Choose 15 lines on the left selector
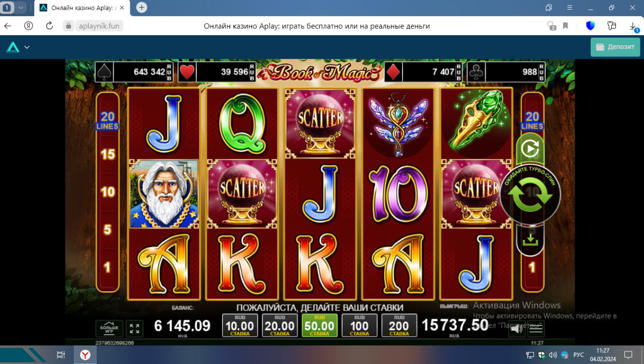The image size is (644, 364). coord(108,154)
